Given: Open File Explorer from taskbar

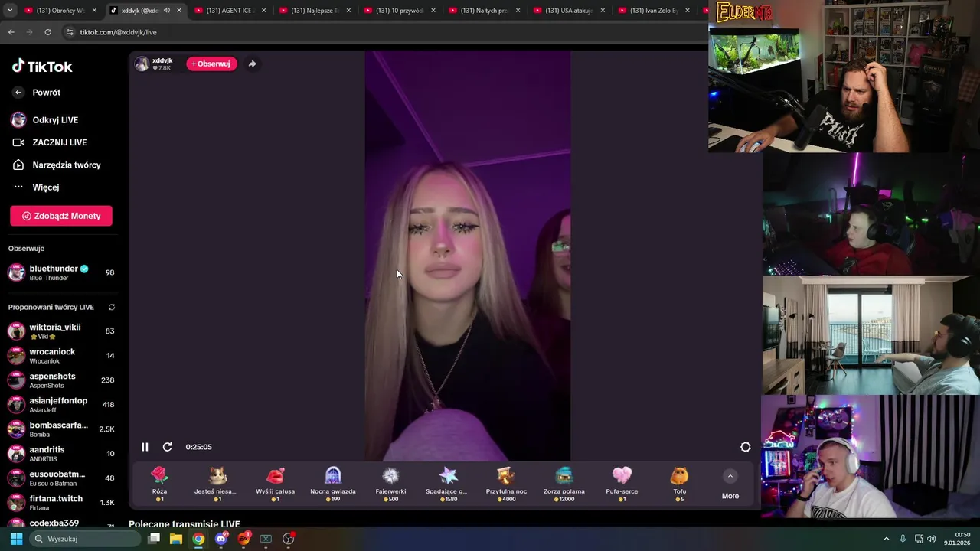Looking at the screenshot, I should (176, 539).
